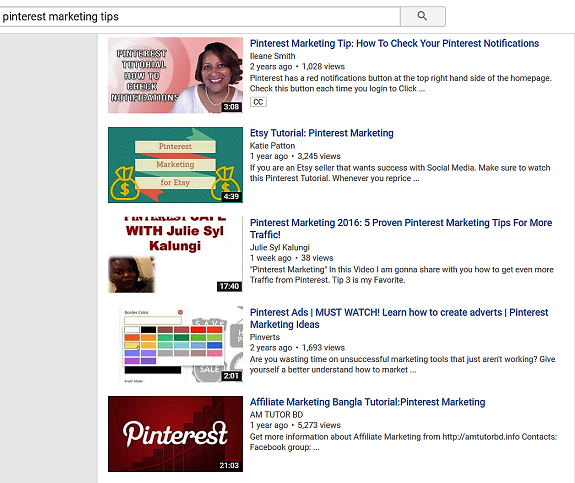The image size is (575, 483).
Task: Click description starting 'Get more information about Affiliate'
Action: pos(403,442)
